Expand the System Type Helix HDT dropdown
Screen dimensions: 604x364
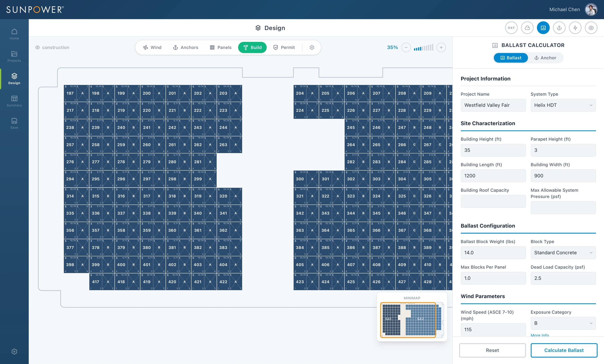coord(563,105)
